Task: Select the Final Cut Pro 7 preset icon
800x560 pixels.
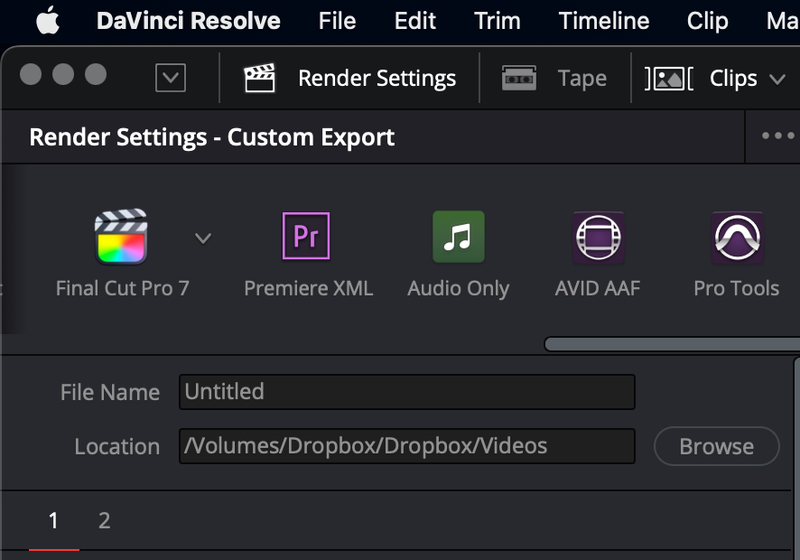Action: tap(121, 237)
